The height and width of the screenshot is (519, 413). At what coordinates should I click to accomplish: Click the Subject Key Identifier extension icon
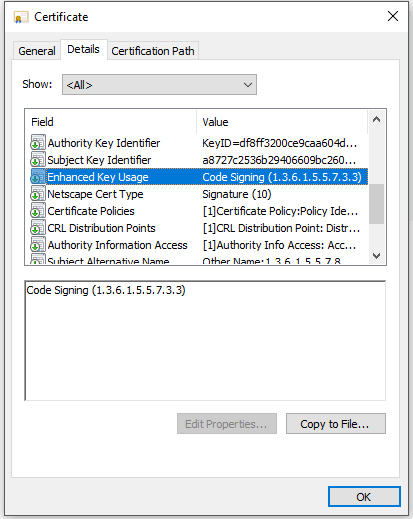pyautogui.click(x=37, y=159)
